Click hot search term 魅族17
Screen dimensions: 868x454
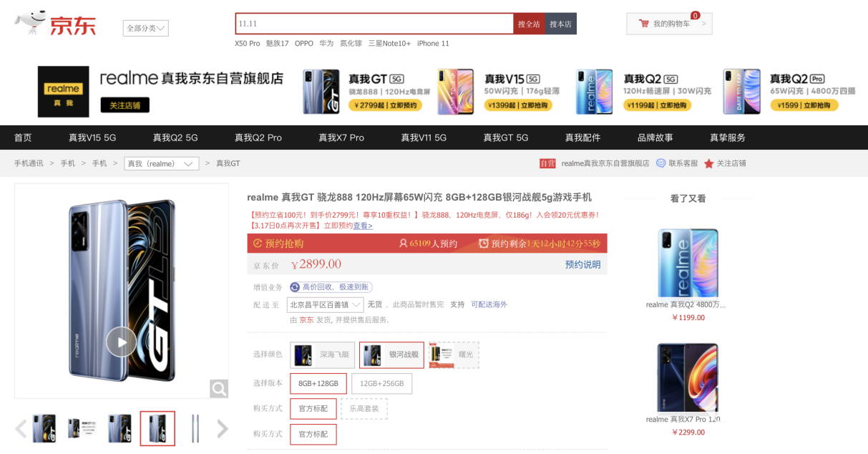pyautogui.click(x=278, y=44)
